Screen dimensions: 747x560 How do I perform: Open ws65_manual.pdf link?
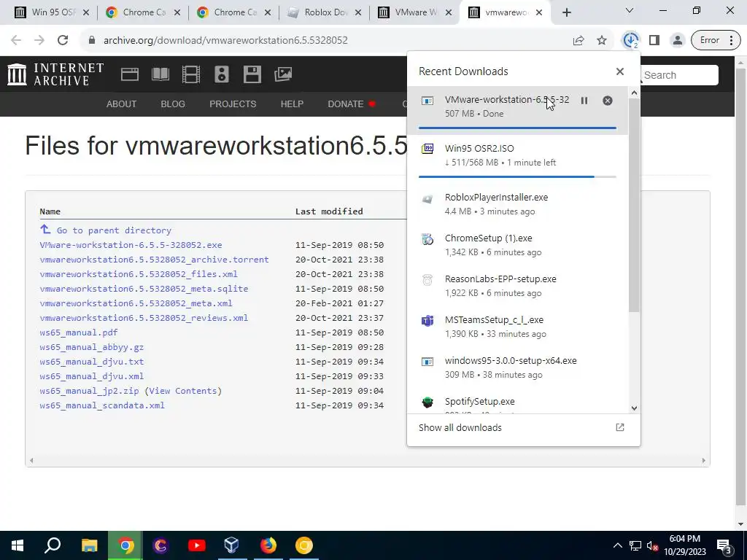(x=79, y=332)
